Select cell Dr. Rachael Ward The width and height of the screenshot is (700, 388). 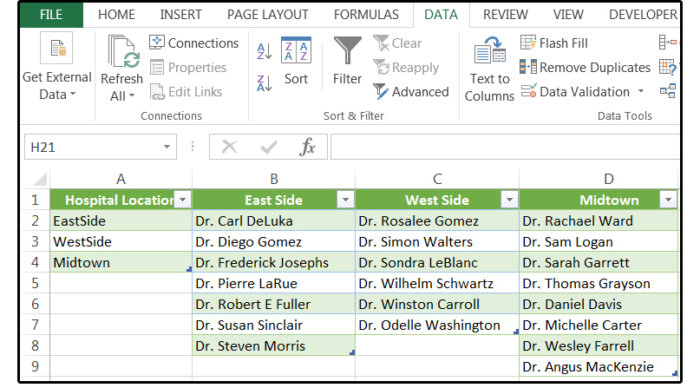pos(599,221)
